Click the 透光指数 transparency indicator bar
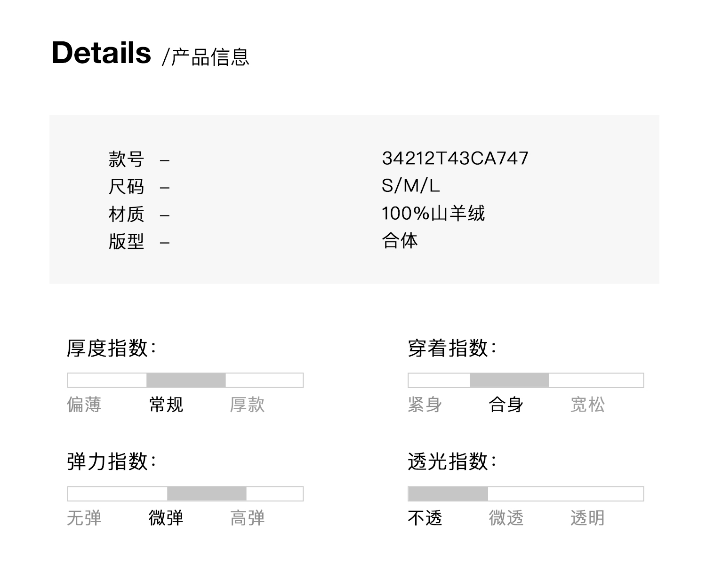This screenshot has height=588, width=706. pyautogui.click(x=526, y=493)
